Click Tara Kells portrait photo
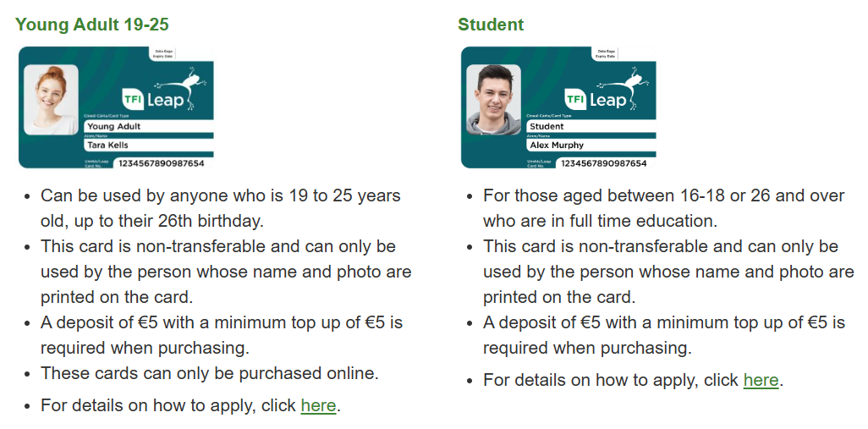Screen dimensions: 868x429 tap(51, 100)
